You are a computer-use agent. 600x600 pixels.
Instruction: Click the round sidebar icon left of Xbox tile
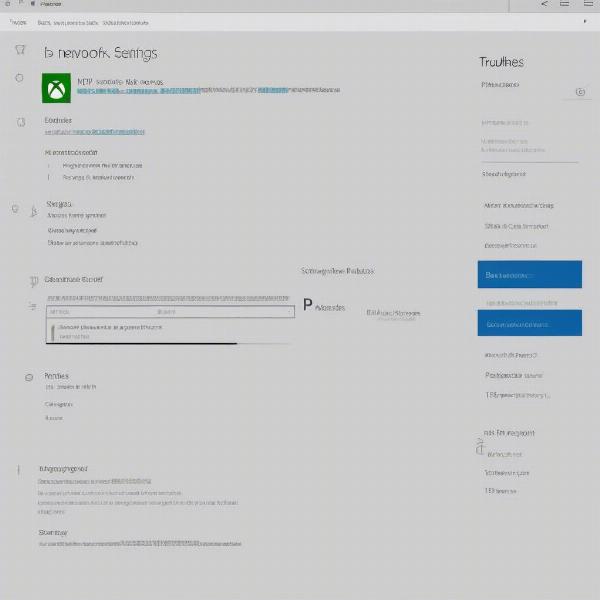19,78
